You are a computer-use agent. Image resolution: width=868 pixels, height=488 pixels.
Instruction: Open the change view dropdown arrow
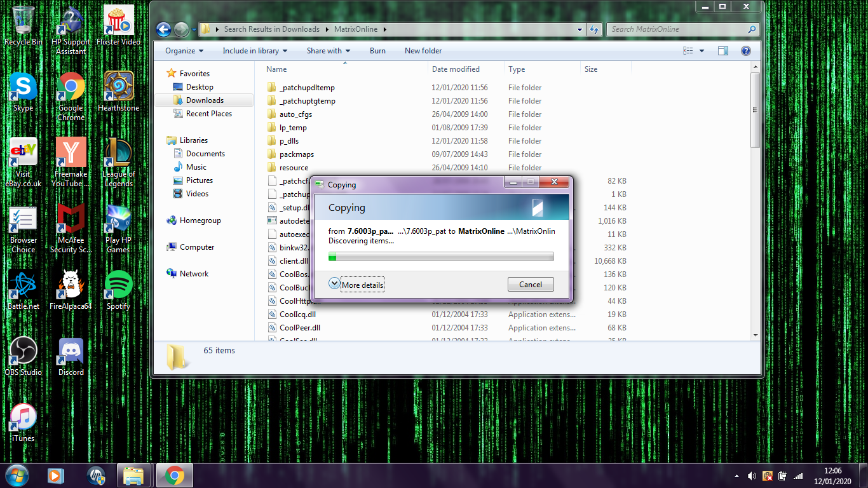pos(702,51)
